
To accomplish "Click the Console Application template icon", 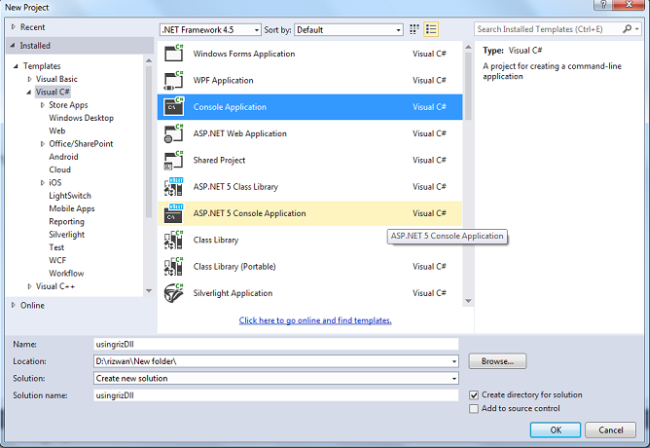I will click(x=174, y=107).
